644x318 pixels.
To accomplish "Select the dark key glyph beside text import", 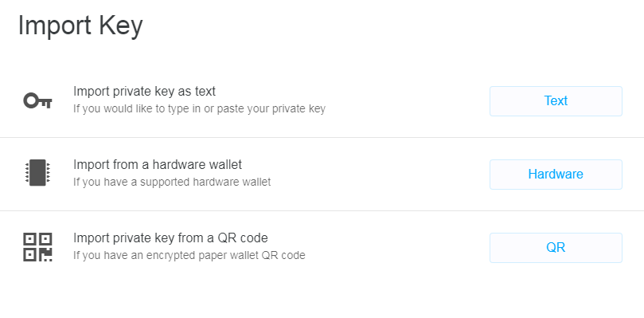I will click(37, 100).
